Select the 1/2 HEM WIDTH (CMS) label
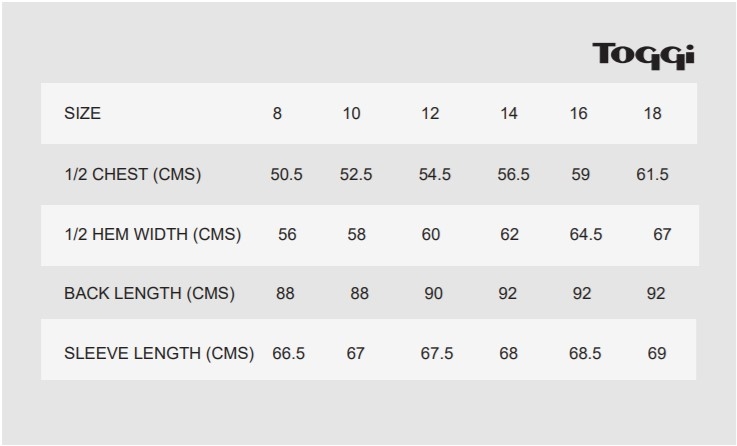Image resolution: width=737 pixels, height=446 pixels. point(153,234)
